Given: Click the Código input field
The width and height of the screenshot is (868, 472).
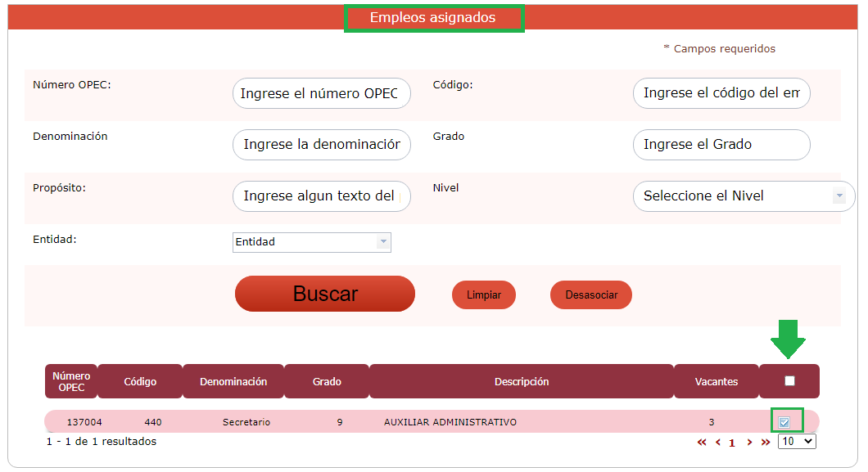Looking at the screenshot, I should [721, 93].
